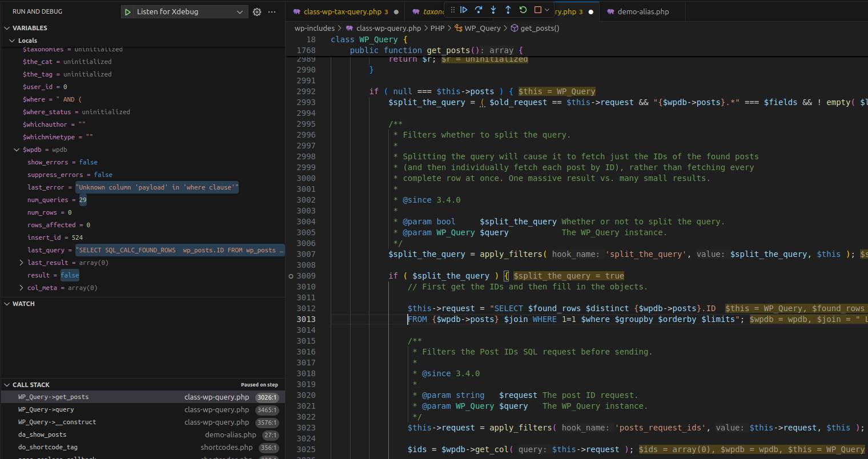The width and height of the screenshot is (868, 459).
Task: Collapse the $wpdb variable tree
Action: [x=17, y=150]
